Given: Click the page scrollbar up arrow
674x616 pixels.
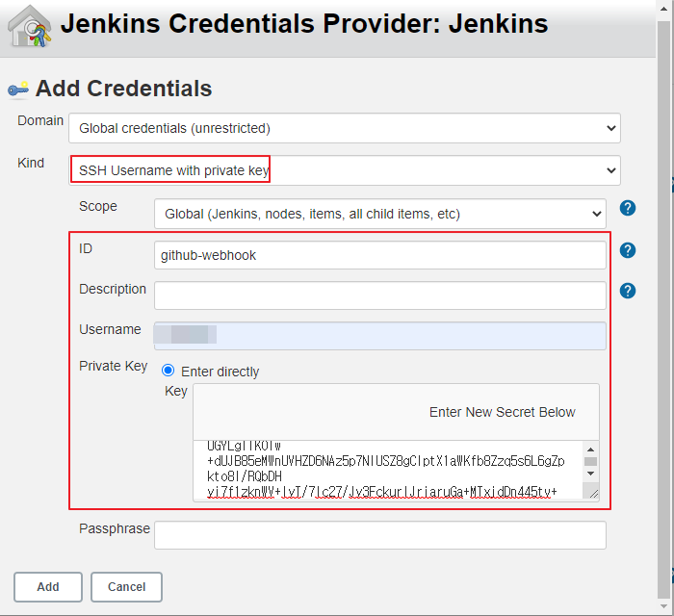Looking at the screenshot, I should 665,8.
